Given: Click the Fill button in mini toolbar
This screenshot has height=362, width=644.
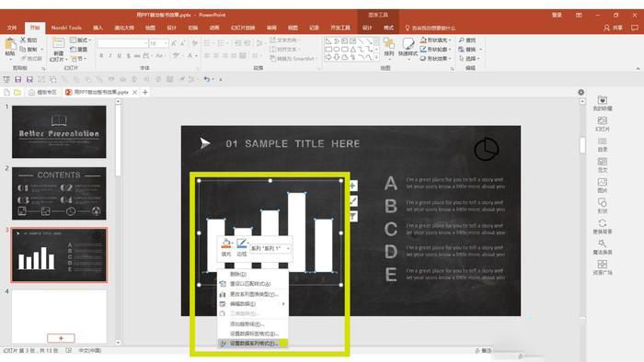Looking at the screenshot, I should tap(226, 247).
